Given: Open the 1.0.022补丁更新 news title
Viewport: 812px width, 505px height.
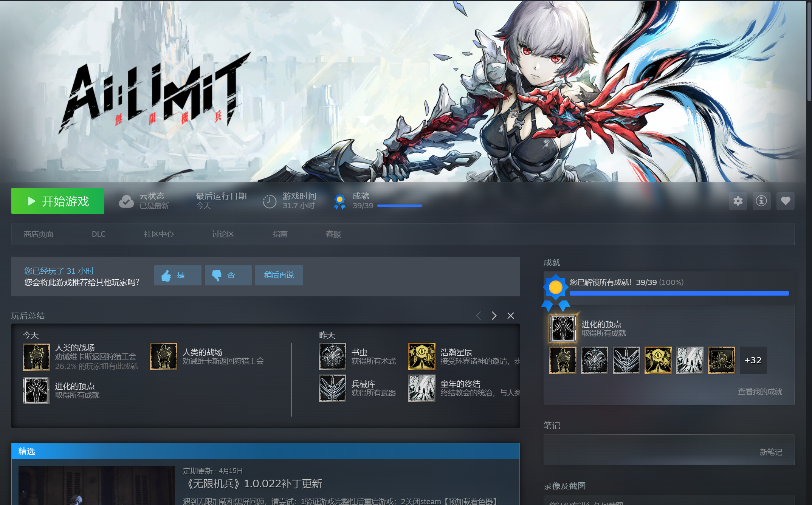Looking at the screenshot, I should [253, 484].
